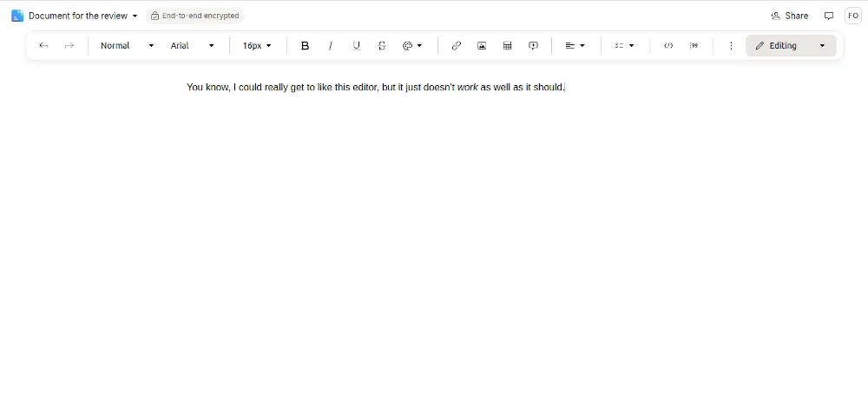Toggle italic formatting
Screen dimensions: 868x402
(331, 46)
